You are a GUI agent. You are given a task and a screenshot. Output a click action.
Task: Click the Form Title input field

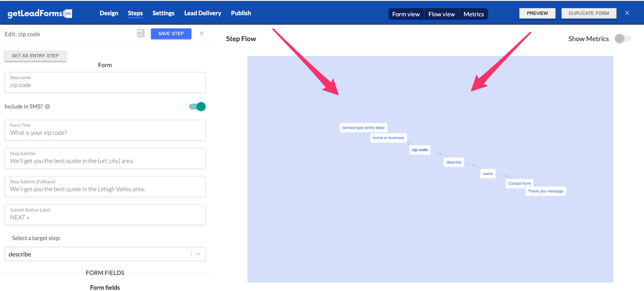coord(105,133)
